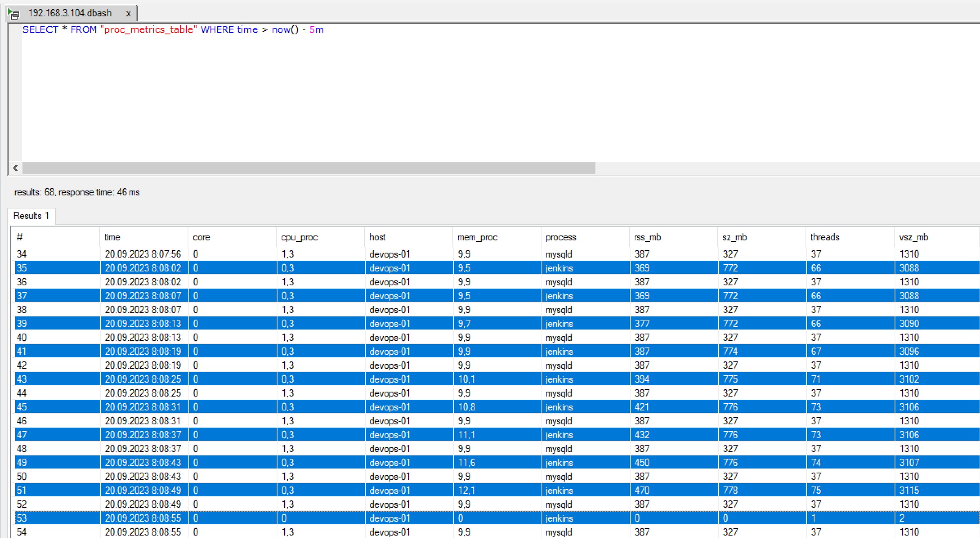Select row number 34

pos(22,254)
